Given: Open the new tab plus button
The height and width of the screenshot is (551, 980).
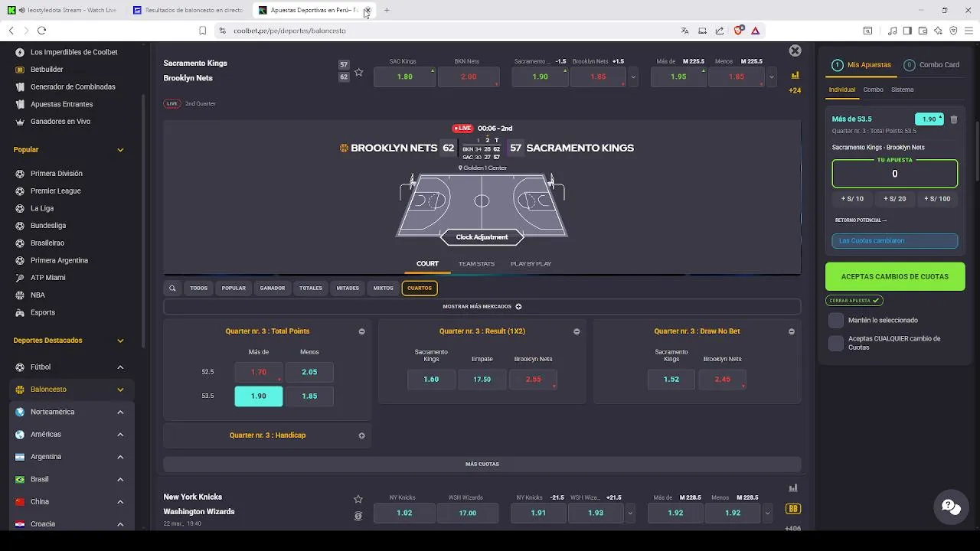Looking at the screenshot, I should click(387, 10).
